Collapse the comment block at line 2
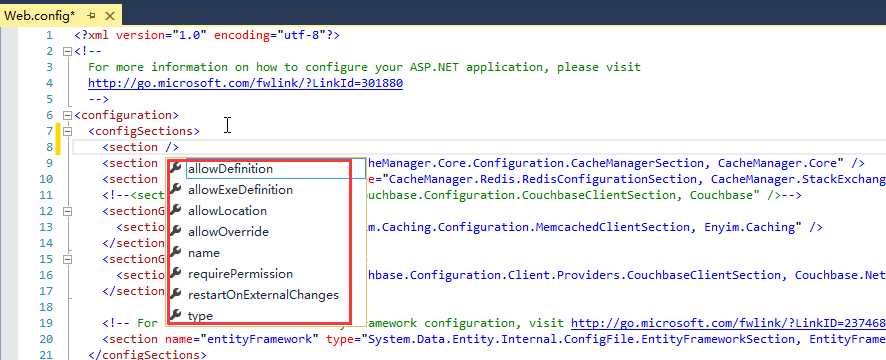 (67, 51)
